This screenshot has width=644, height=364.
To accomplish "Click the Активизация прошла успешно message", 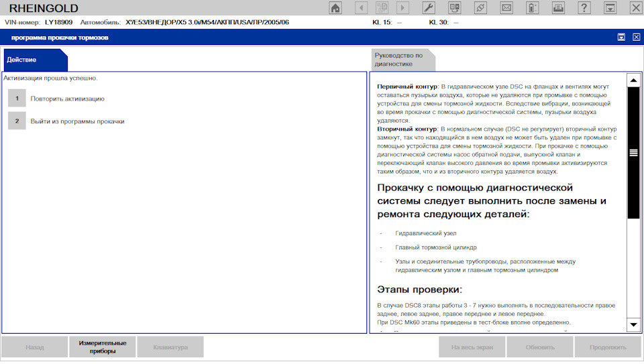I will [50, 78].
